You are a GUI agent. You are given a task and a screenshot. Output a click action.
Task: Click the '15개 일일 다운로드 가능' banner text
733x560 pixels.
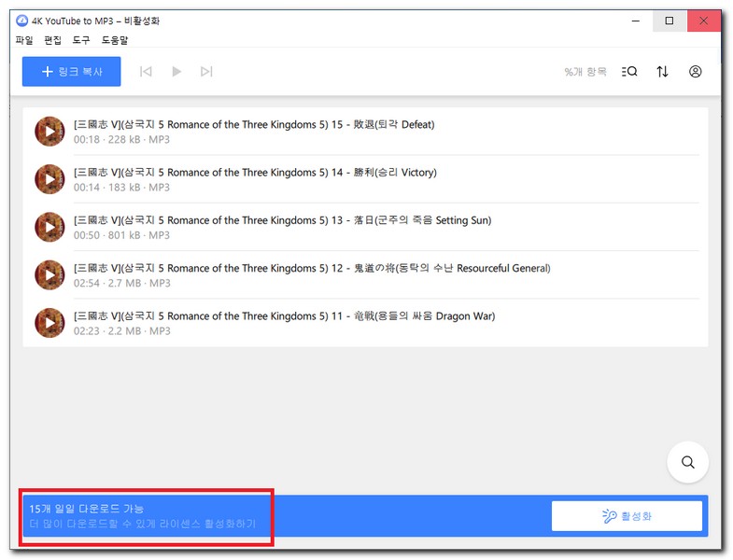coord(87,509)
